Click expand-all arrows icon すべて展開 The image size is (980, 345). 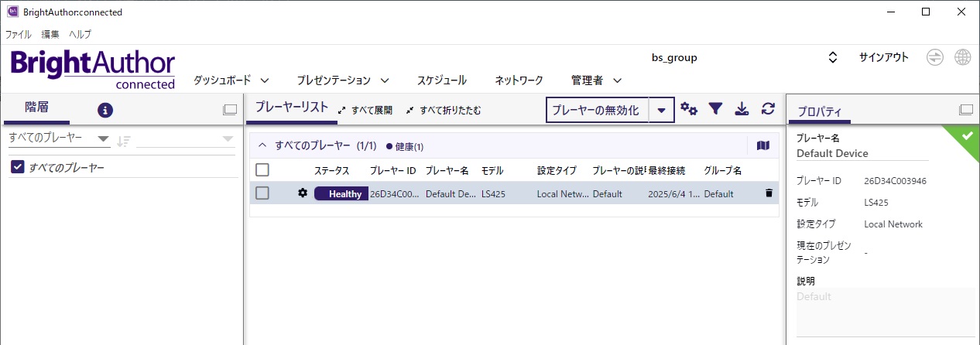[342, 111]
